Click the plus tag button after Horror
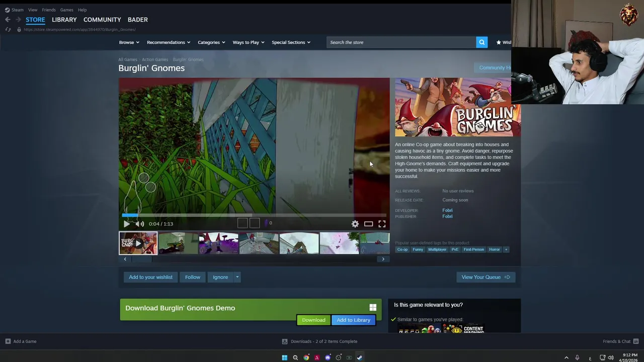The width and height of the screenshot is (644, 362). [x=506, y=249]
